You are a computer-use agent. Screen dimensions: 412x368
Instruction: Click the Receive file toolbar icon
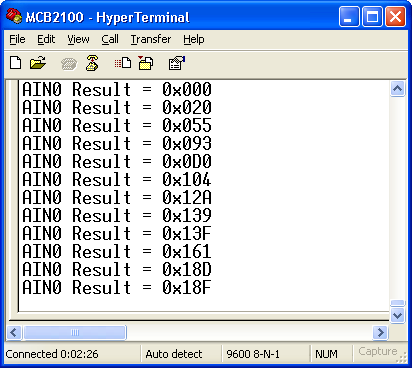[x=146, y=63]
